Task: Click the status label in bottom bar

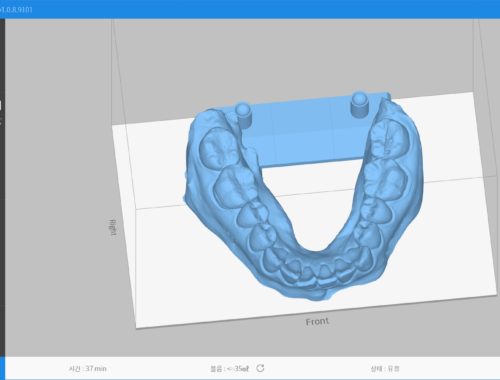Action: tap(385, 368)
